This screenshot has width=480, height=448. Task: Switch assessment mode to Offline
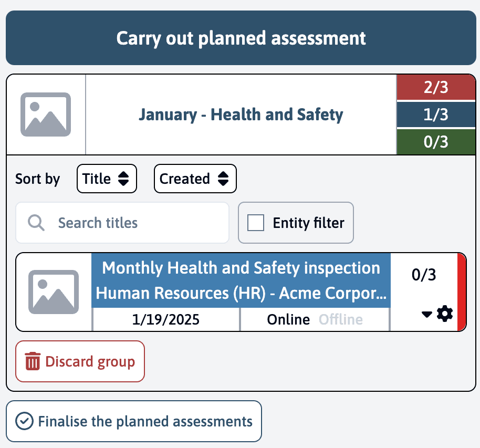click(x=340, y=319)
